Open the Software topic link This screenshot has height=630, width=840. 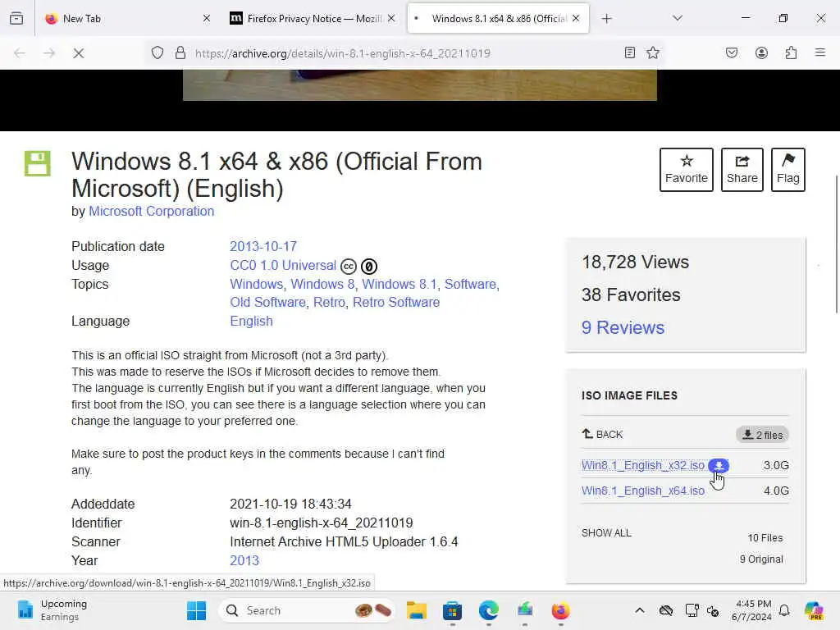click(x=470, y=285)
